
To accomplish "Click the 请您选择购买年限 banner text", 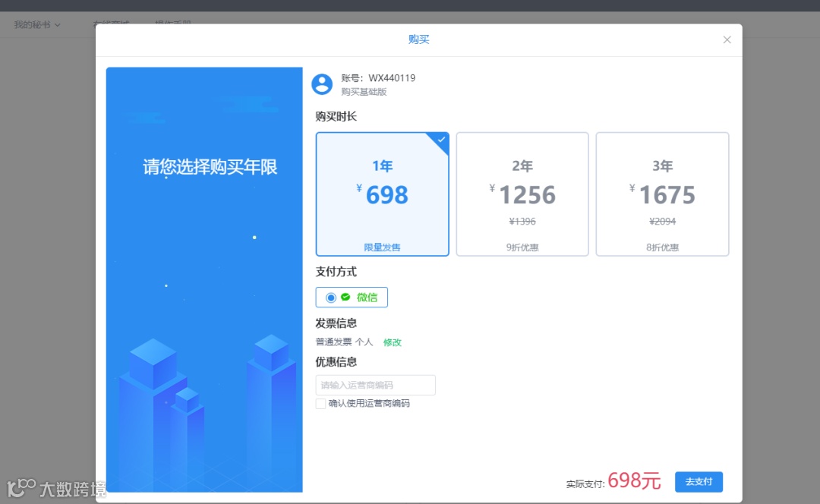I will [x=210, y=167].
